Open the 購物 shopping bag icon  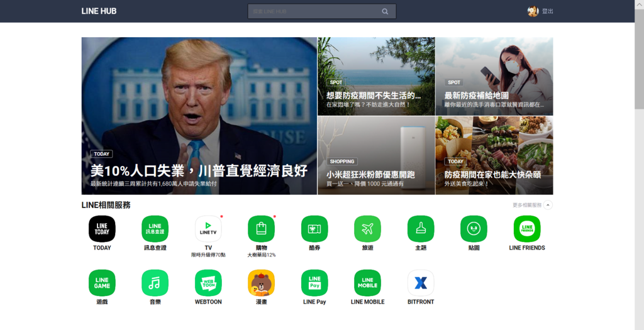pyautogui.click(x=261, y=229)
